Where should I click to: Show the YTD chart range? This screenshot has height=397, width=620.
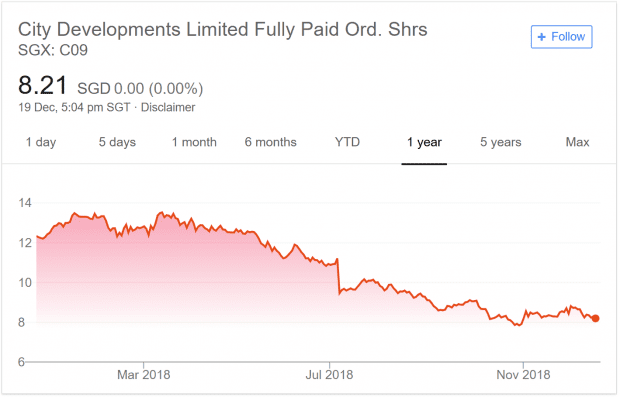[347, 142]
